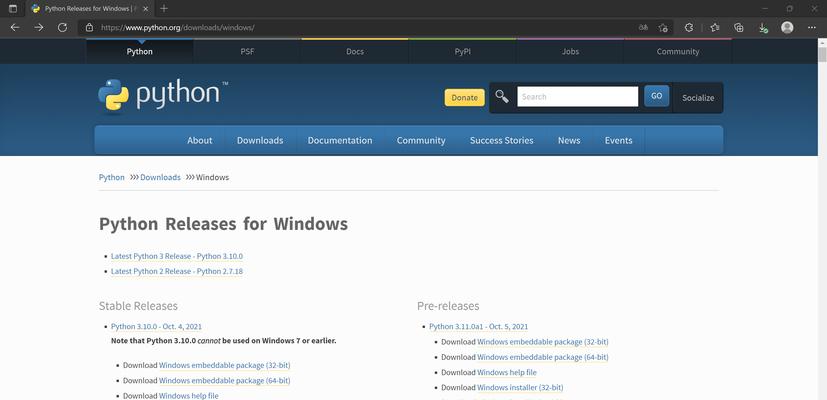Download pre-release Windows help file
This screenshot has width=827, height=400.
coord(507,373)
